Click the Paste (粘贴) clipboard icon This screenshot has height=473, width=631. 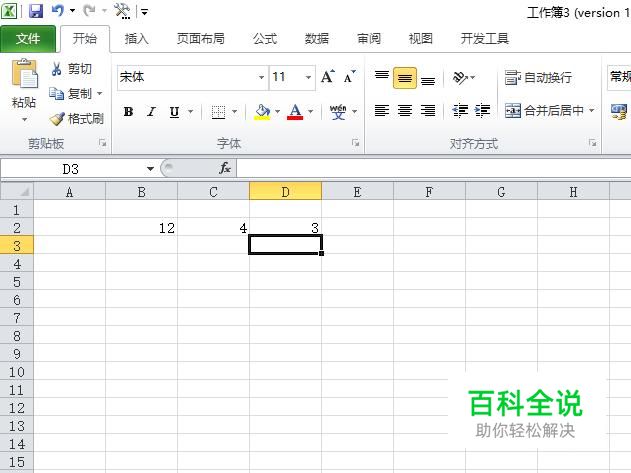coord(24,74)
